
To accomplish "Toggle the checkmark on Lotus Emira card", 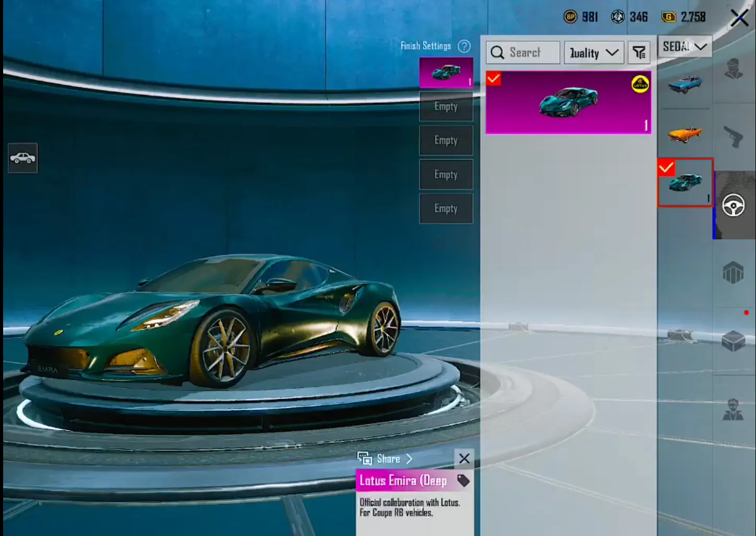I will tap(494, 79).
